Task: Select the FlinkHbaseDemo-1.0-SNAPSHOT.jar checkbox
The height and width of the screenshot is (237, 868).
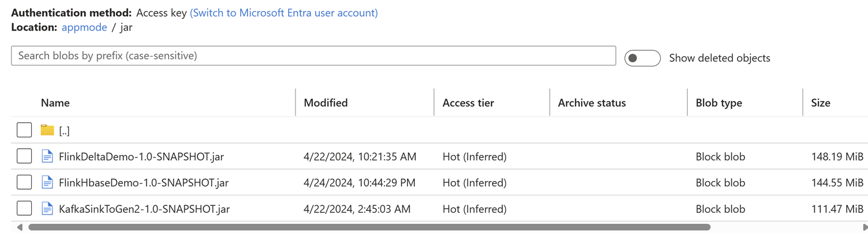Action: pos(24,183)
